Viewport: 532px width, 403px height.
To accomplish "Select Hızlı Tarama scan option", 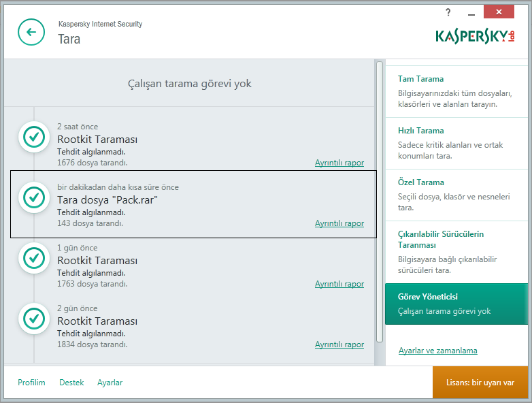I will tap(456, 143).
